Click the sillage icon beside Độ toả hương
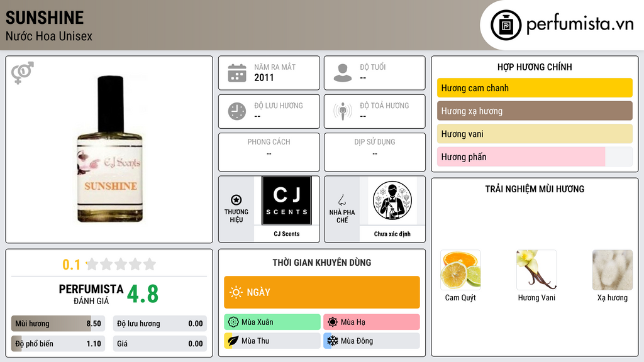The height and width of the screenshot is (362, 644). 343,111
